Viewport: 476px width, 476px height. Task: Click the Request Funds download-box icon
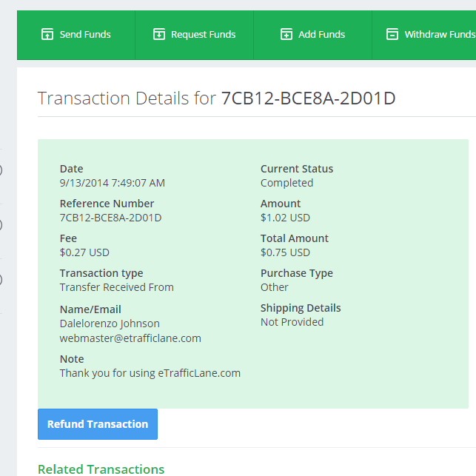click(159, 34)
